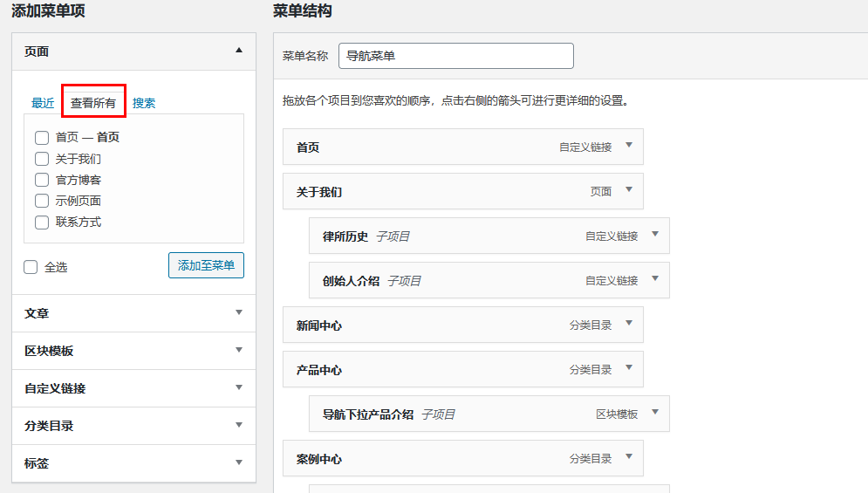Check the 关于我们 page checkbox
The width and height of the screenshot is (868, 493).
(42, 159)
